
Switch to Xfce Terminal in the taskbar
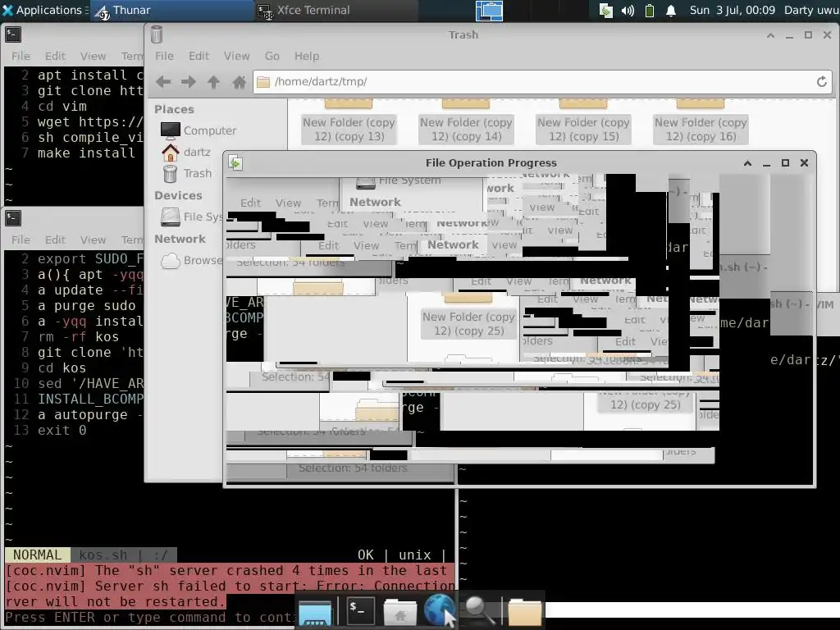coord(336,10)
